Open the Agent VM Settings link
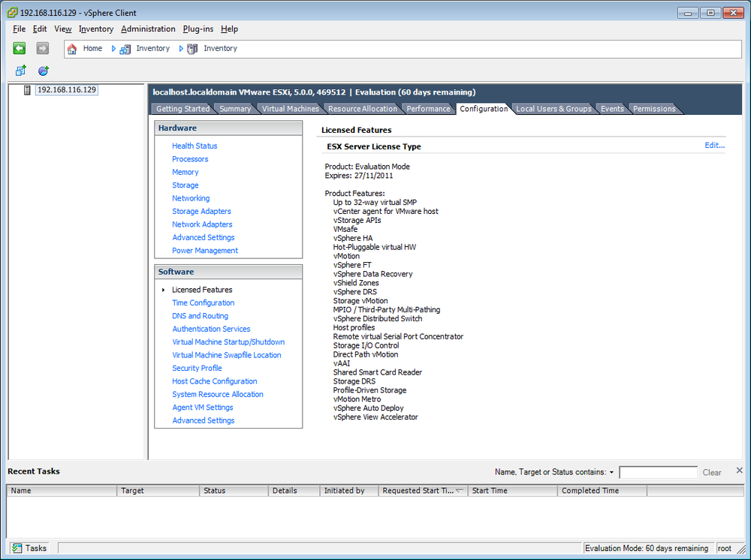 coord(203,408)
